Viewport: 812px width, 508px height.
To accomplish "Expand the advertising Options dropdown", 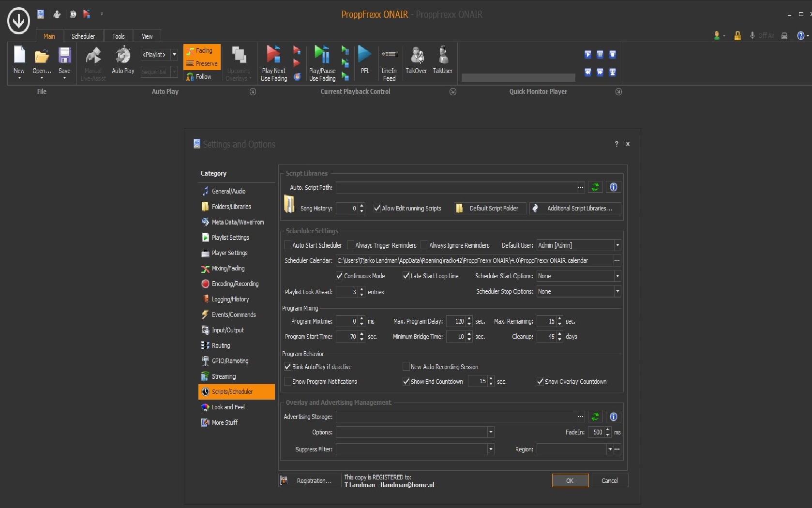I will [x=491, y=432].
